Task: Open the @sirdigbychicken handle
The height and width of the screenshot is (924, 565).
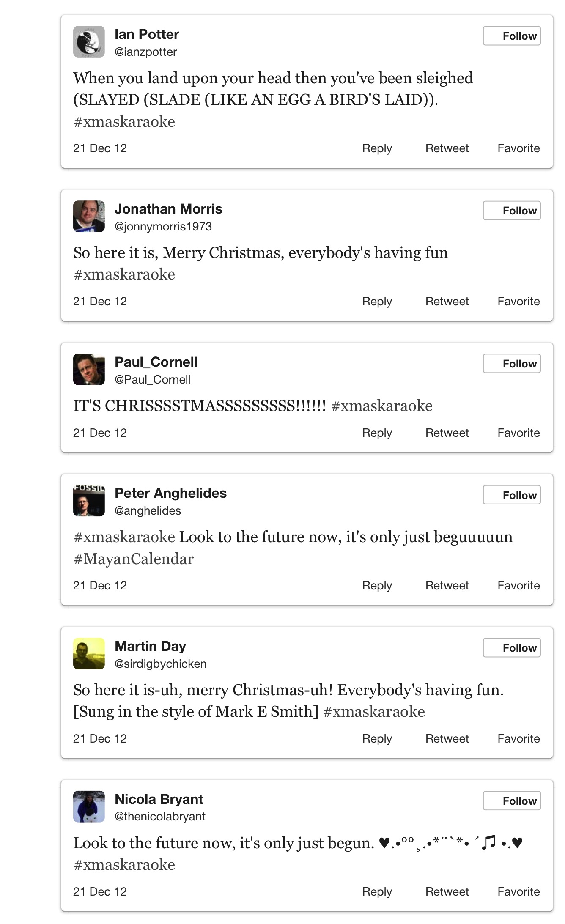Action: click(x=160, y=664)
